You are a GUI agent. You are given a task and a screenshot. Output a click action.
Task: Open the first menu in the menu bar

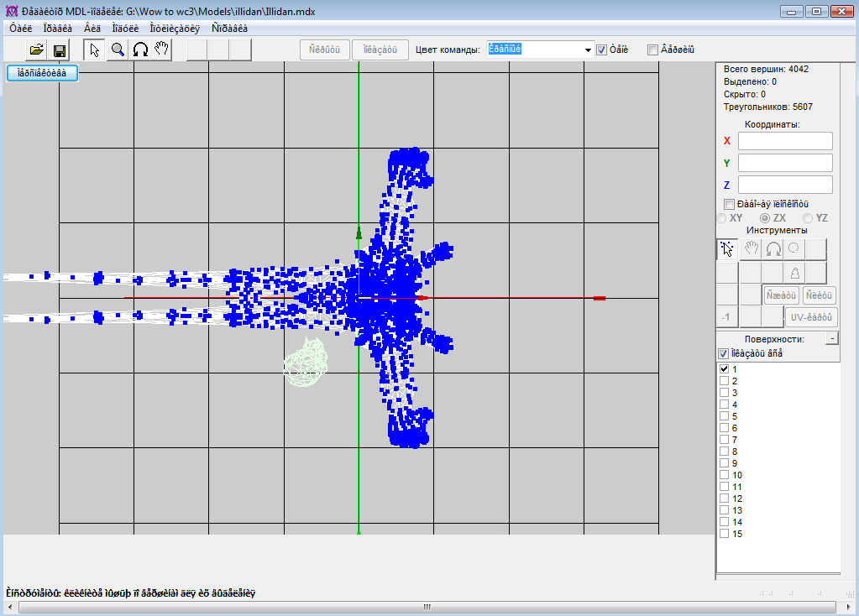pyautogui.click(x=21, y=28)
